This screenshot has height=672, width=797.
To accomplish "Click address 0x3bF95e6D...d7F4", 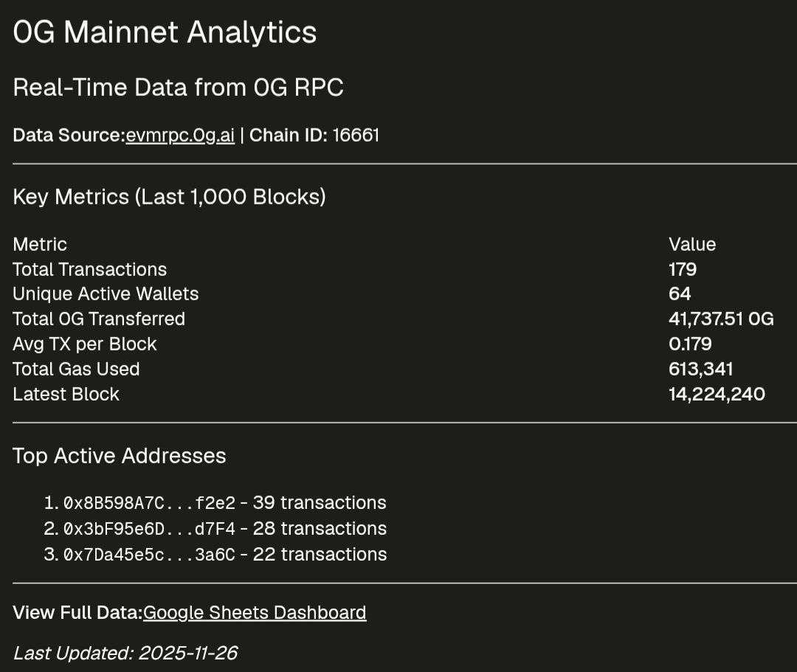I will 149,529.
